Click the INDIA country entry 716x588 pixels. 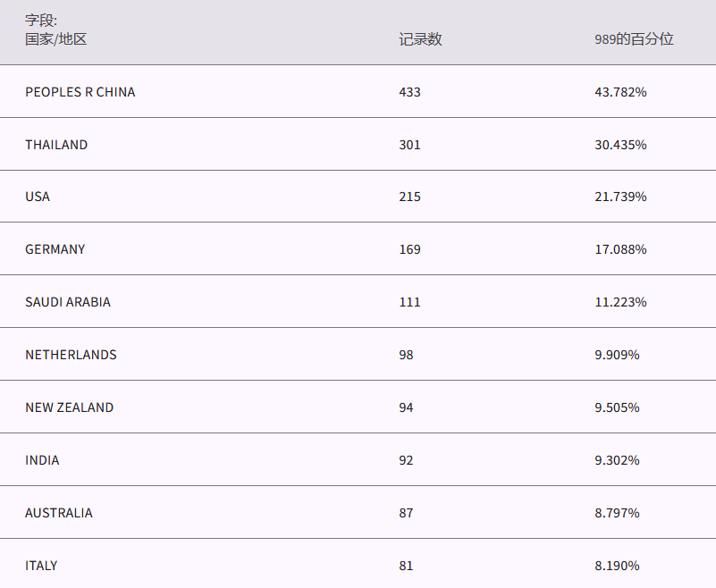pos(42,460)
